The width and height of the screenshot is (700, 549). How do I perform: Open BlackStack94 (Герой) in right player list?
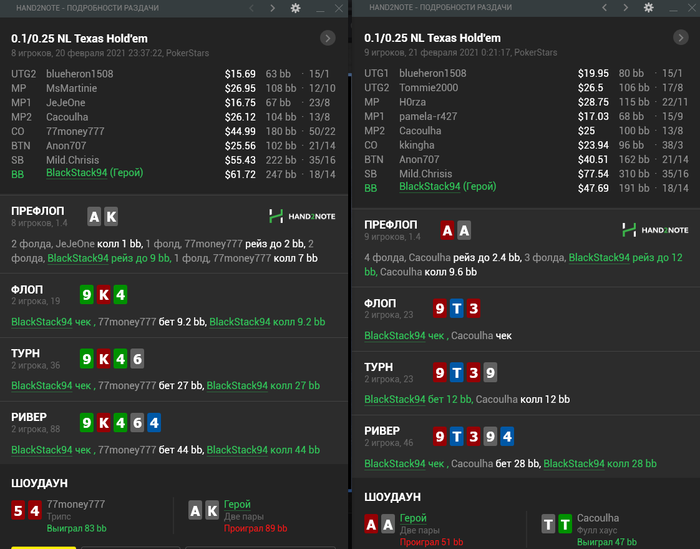tap(448, 187)
